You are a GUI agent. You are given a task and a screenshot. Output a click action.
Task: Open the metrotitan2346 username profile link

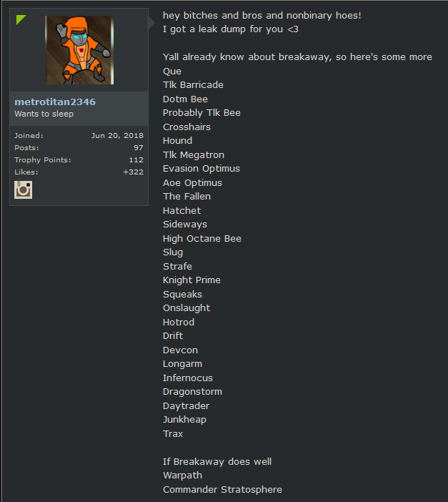(x=55, y=102)
